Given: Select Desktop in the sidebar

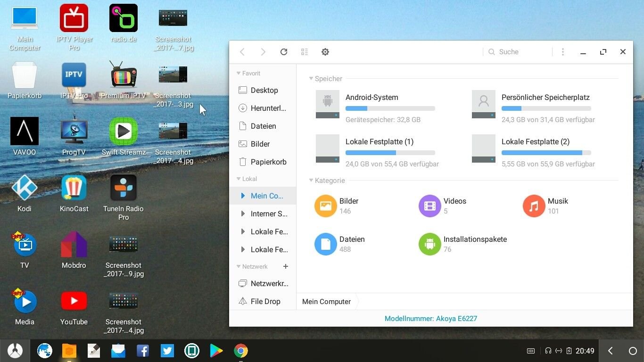Looking at the screenshot, I should coord(263,90).
